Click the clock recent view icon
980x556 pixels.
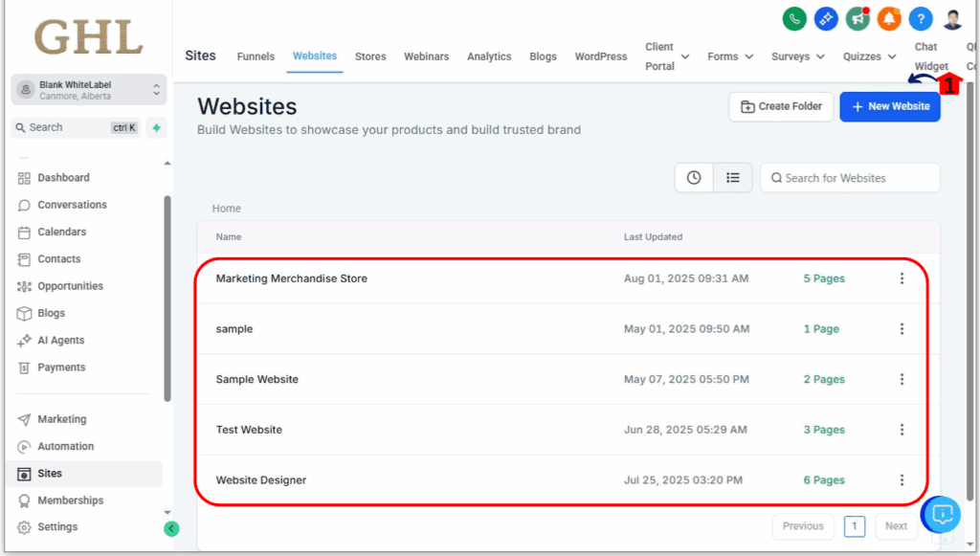coord(694,178)
